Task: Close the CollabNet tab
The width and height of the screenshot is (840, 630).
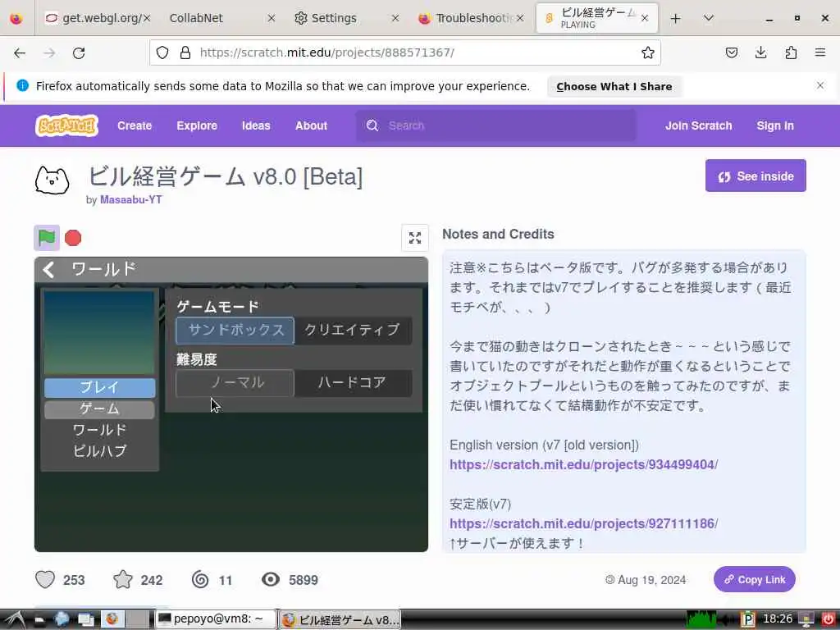Action: pos(271,18)
